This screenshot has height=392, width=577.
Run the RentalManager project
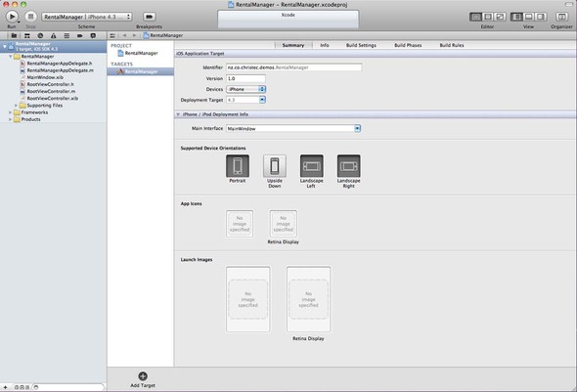[12, 17]
